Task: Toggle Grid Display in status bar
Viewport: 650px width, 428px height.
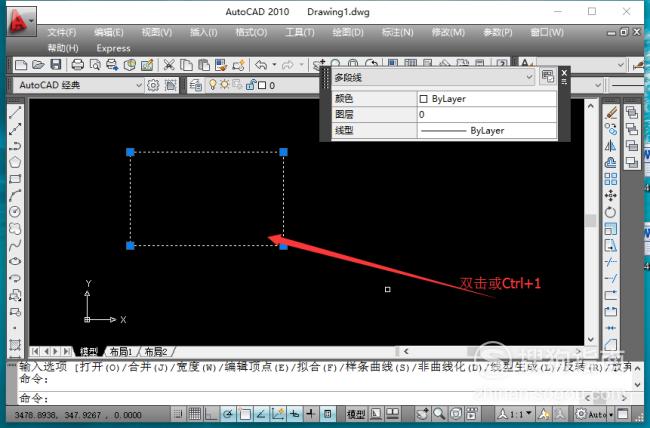Action: pos(194,413)
